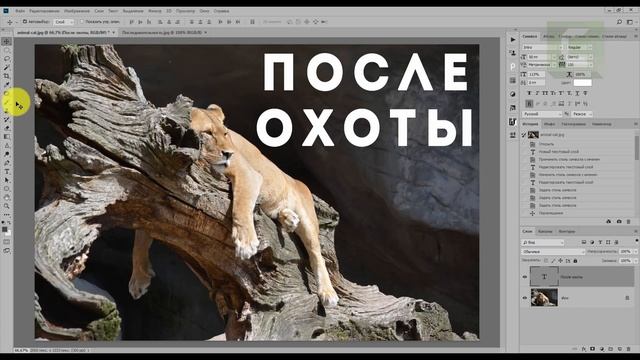The width and height of the screenshot is (640, 360).
Task: Enable Show Transform Controls checkbox
Action: [82, 22]
